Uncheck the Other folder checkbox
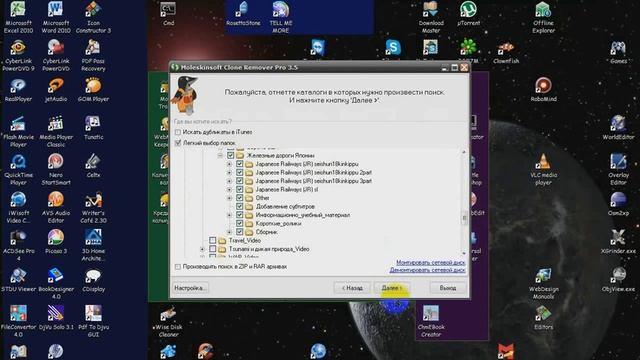The width and height of the screenshot is (640, 360). pos(240,198)
